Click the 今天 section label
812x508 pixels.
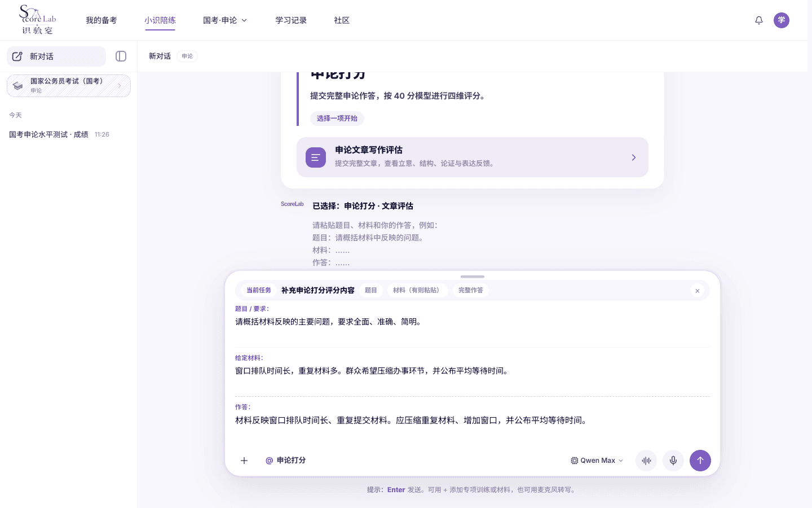click(x=15, y=115)
